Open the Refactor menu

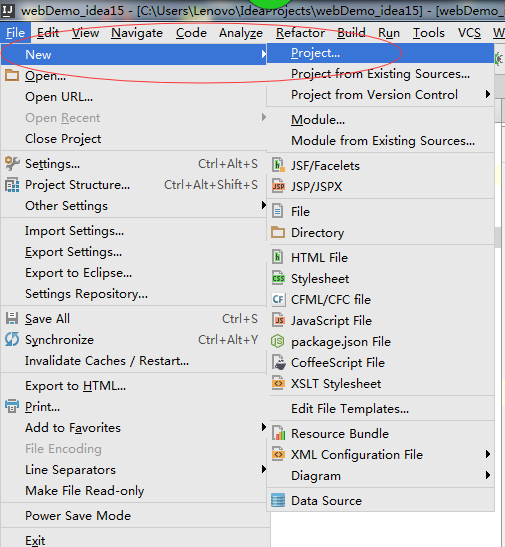click(x=300, y=33)
